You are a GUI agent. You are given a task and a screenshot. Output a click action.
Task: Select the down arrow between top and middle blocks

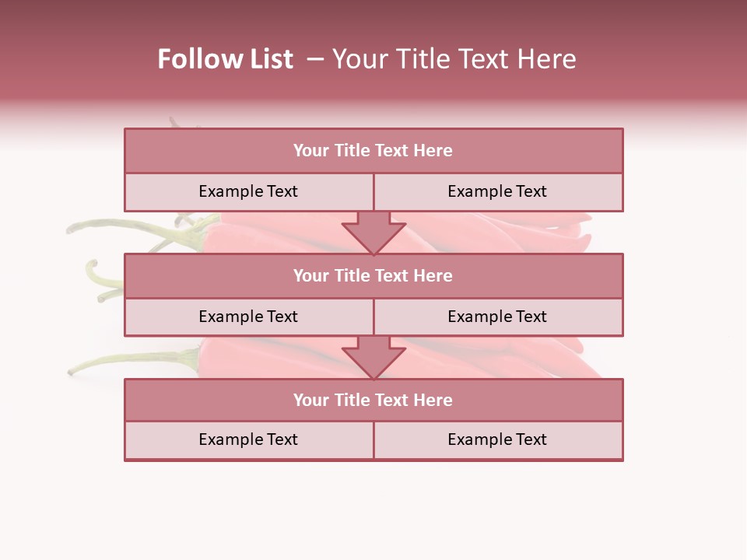pyautogui.click(x=373, y=232)
